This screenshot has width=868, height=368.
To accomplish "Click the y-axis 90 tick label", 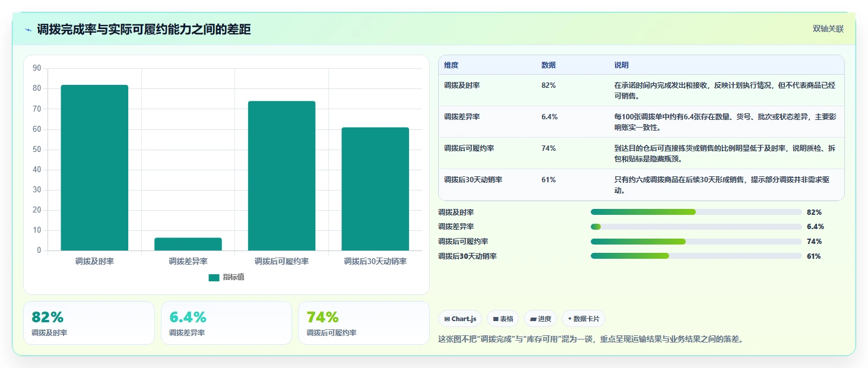I will (x=37, y=68).
